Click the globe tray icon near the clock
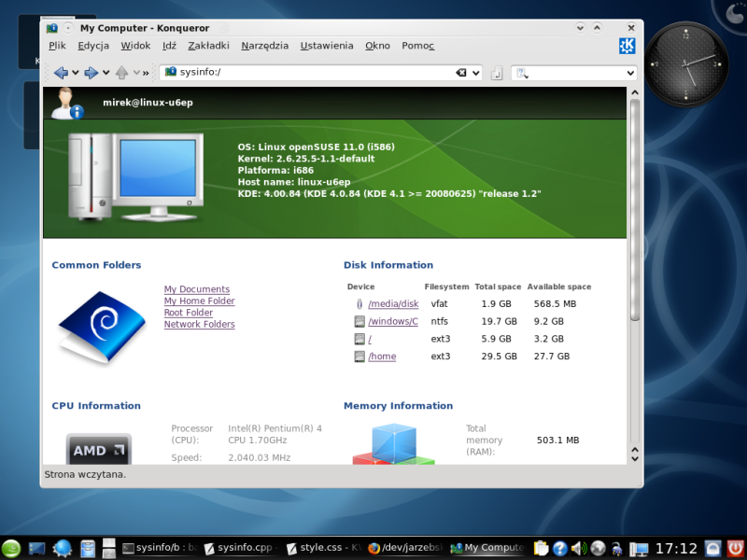 point(598,549)
